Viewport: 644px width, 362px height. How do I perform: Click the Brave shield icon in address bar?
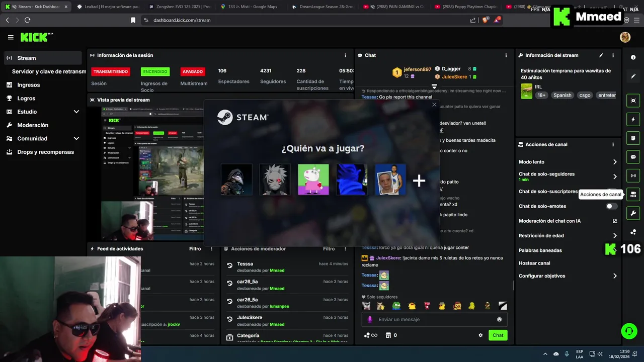[x=485, y=20]
